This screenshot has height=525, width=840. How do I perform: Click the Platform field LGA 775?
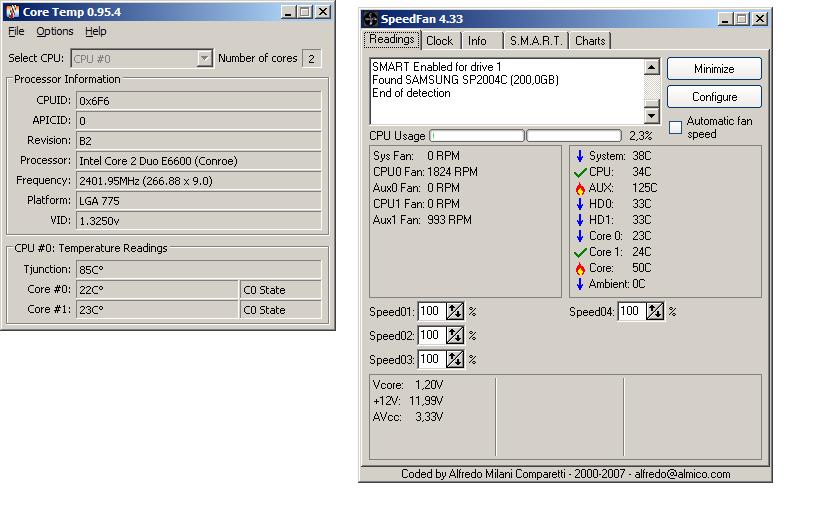pos(199,201)
